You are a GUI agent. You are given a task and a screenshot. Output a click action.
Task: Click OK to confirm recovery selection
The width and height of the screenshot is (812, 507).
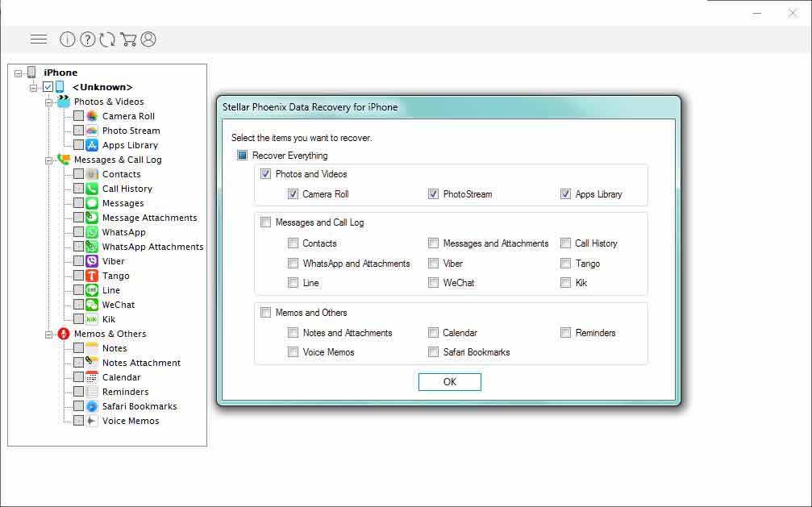coord(449,382)
